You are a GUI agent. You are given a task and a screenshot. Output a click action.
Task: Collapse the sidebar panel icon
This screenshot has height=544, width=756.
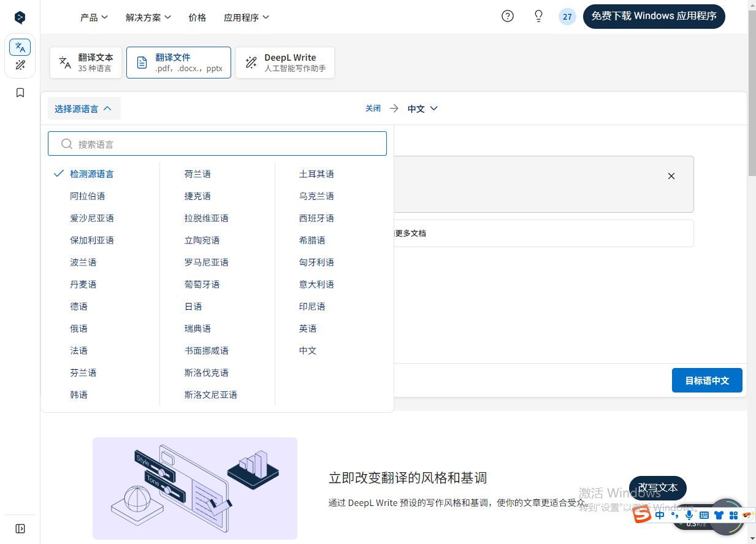pyautogui.click(x=20, y=529)
